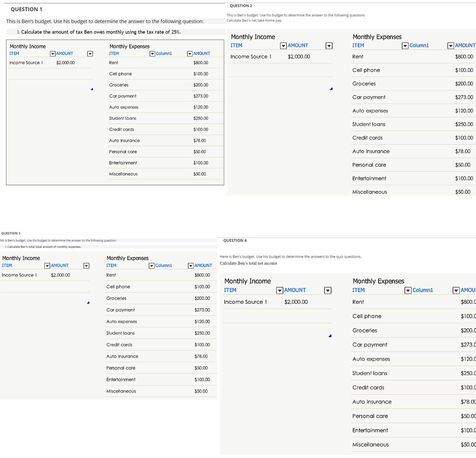Open AMOUNT filter dropdown in Question 2 income table
The image size is (476, 458).
point(329,46)
